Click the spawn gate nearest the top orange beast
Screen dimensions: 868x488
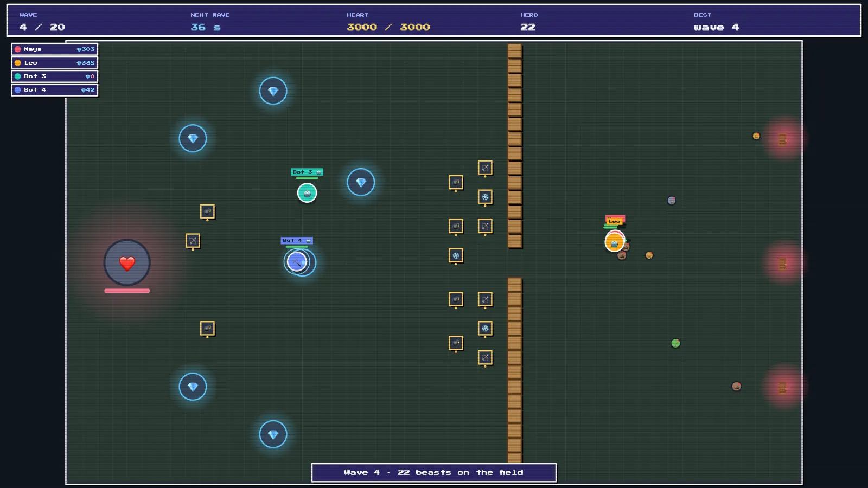tap(782, 140)
